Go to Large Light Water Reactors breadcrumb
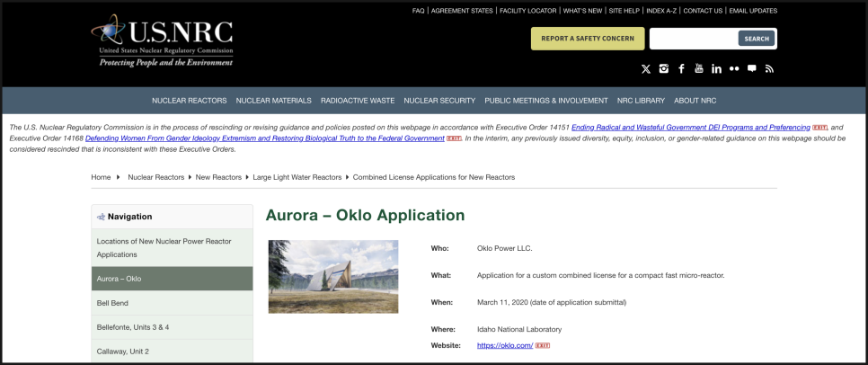This screenshot has width=868, height=365. click(297, 177)
